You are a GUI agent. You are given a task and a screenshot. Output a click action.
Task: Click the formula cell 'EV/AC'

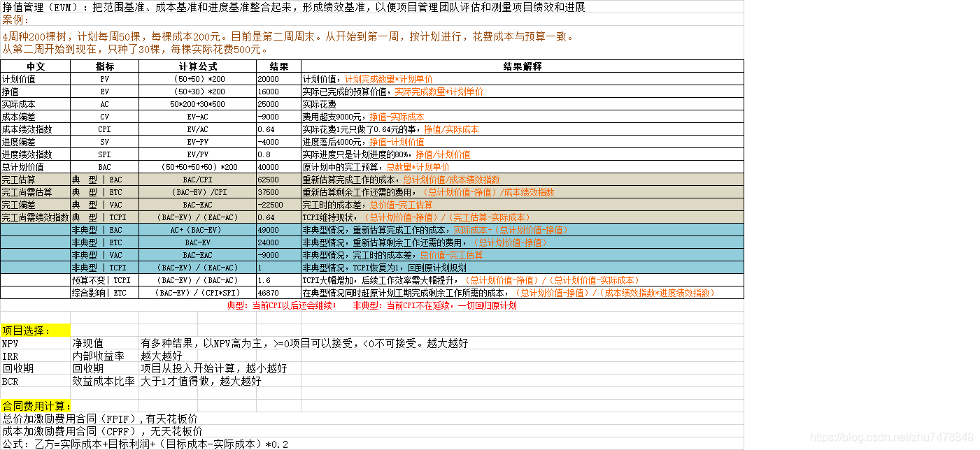198,129
